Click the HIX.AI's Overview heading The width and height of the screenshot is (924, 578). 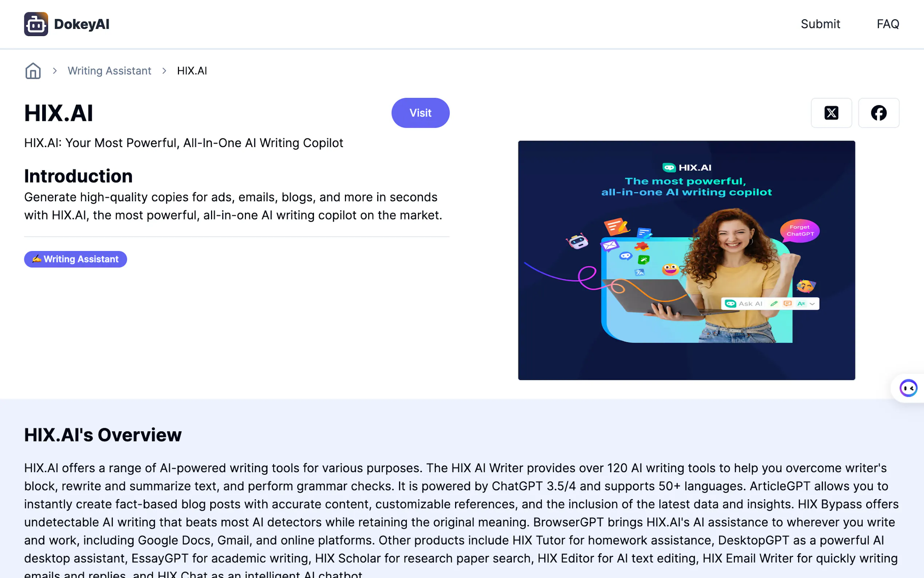coord(103,435)
